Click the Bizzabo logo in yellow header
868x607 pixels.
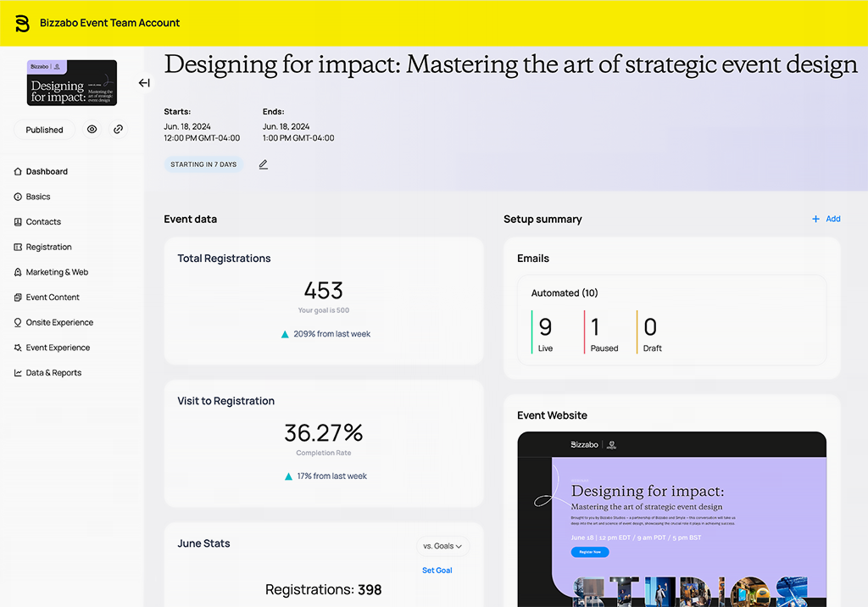pos(22,23)
